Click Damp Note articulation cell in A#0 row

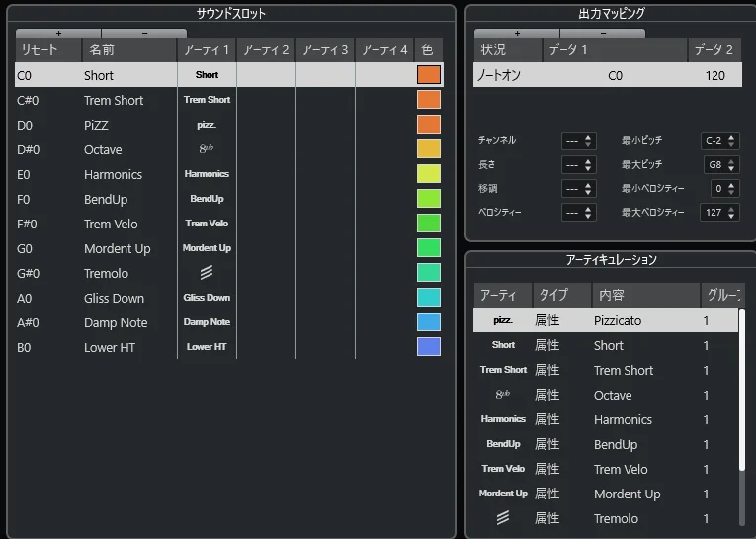[207, 322]
